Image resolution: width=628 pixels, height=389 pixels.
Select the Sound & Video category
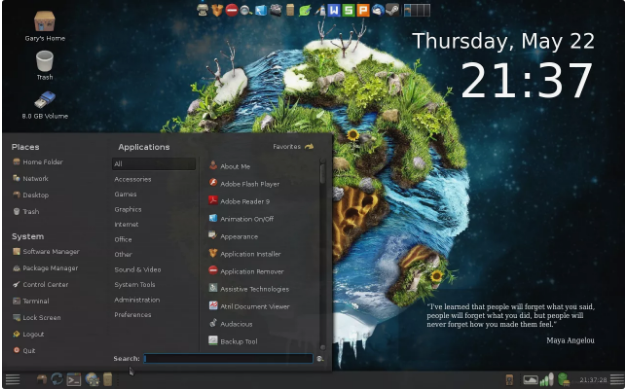138,270
